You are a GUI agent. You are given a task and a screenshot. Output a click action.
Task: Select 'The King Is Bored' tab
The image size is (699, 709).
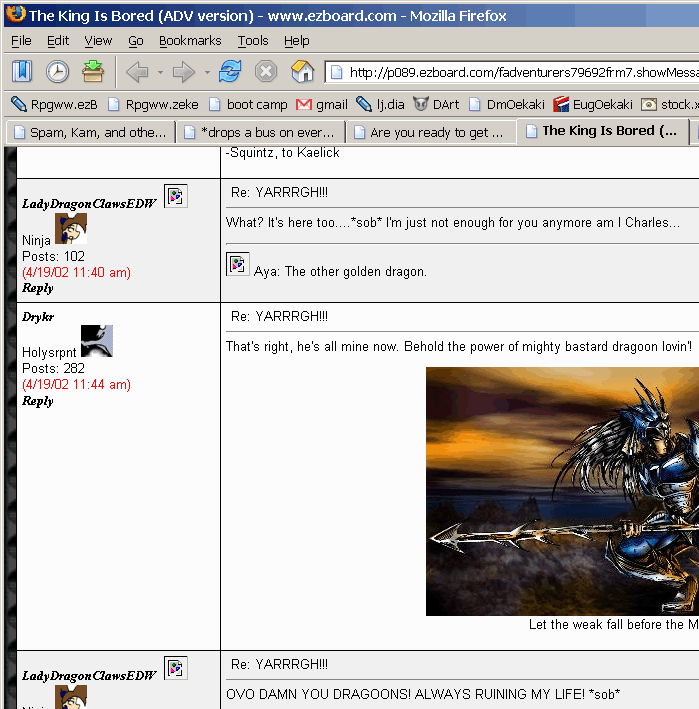[602, 131]
